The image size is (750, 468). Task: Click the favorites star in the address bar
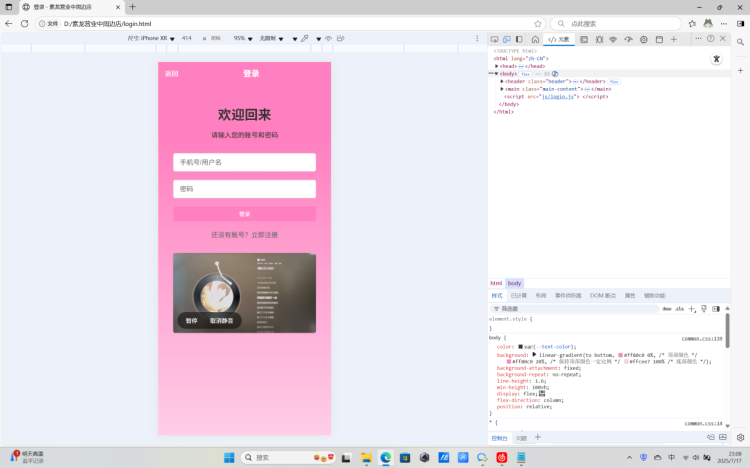(538, 23)
